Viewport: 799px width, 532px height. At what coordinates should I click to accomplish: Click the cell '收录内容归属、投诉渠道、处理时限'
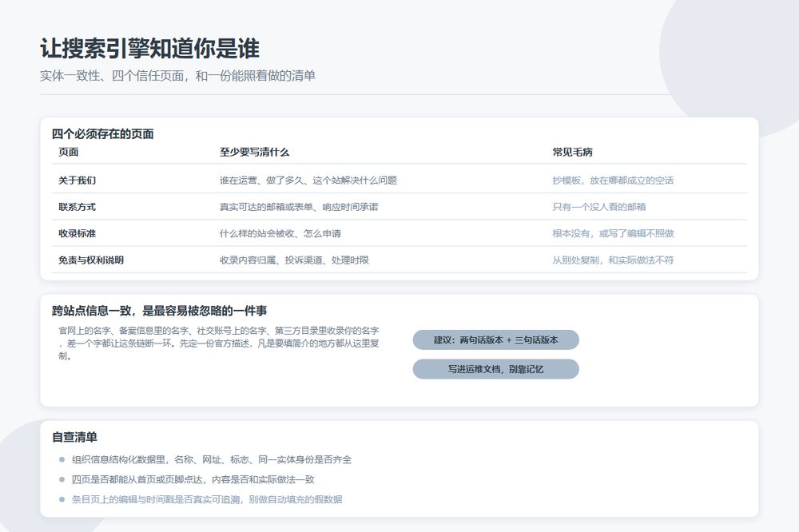(x=294, y=260)
